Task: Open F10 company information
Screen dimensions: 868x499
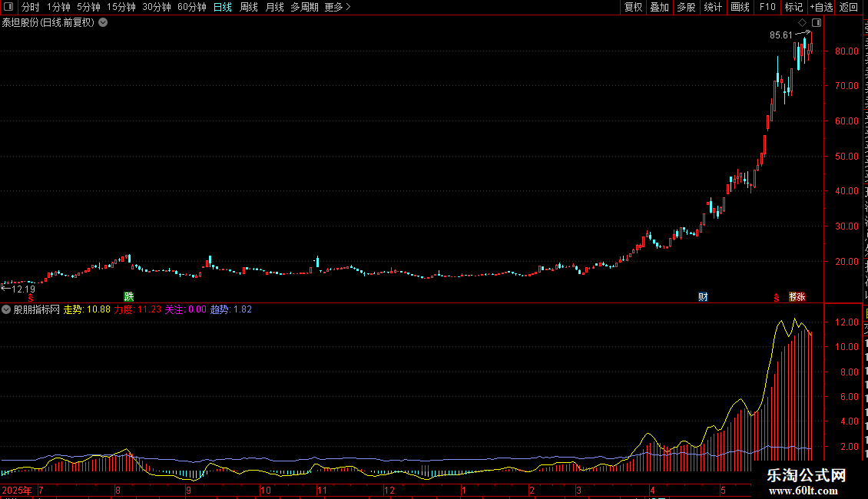Action: [x=767, y=7]
